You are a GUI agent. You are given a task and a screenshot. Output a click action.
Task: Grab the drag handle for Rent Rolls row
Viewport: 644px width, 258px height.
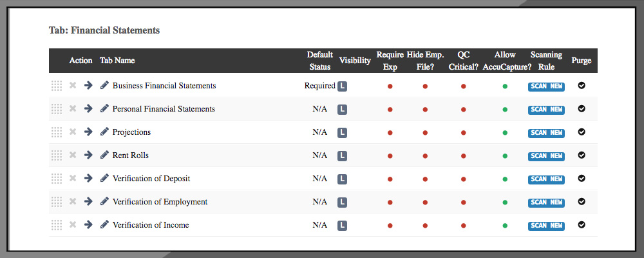click(x=57, y=155)
